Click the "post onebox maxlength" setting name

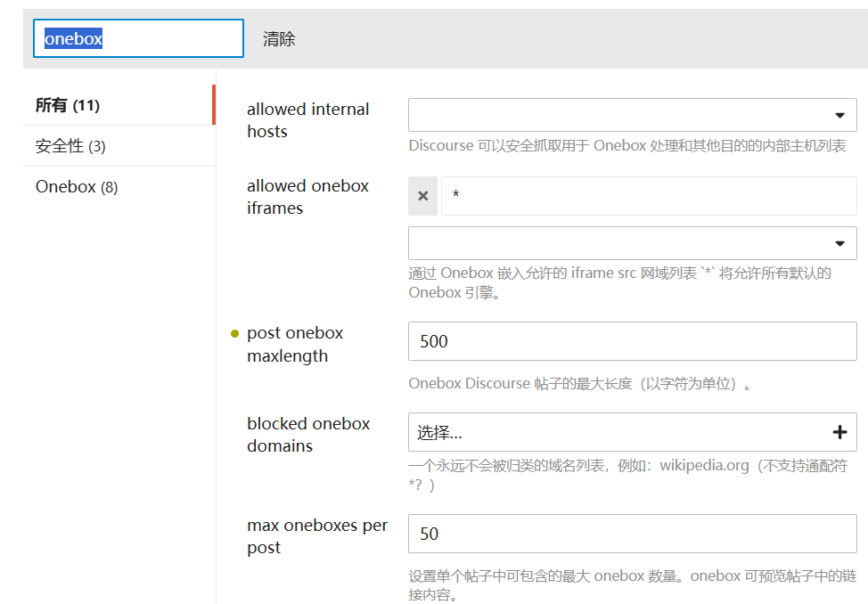pyautogui.click(x=295, y=344)
